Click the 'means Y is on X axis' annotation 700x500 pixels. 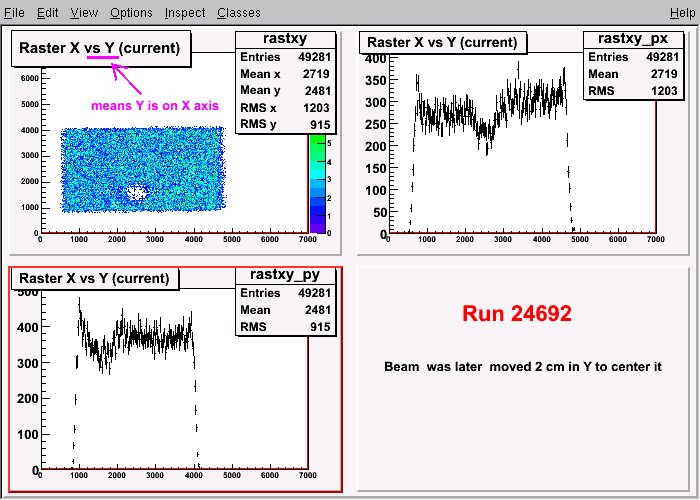pyautogui.click(x=155, y=106)
